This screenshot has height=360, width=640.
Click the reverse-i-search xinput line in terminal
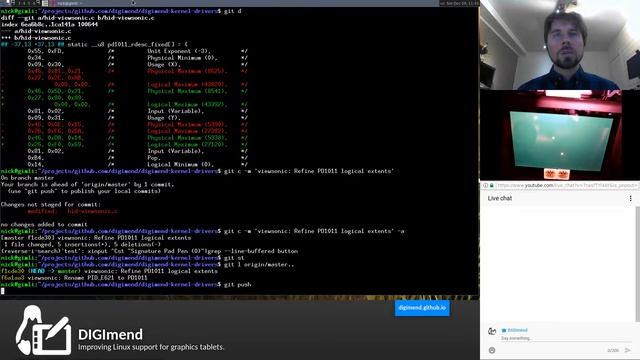click(149, 251)
